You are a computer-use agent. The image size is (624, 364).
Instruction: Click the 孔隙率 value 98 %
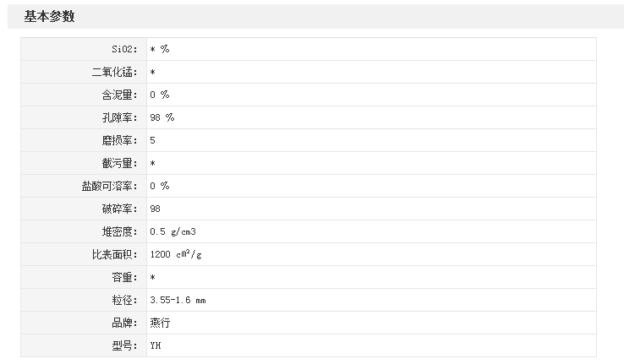(x=162, y=117)
